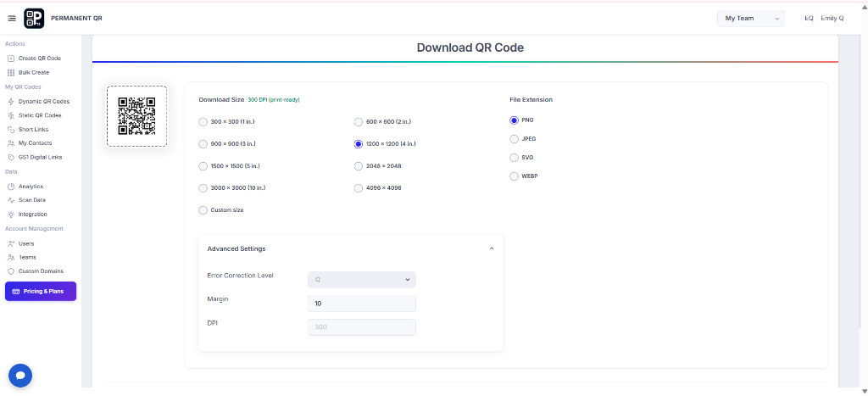Open Integration settings

(x=33, y=215)
